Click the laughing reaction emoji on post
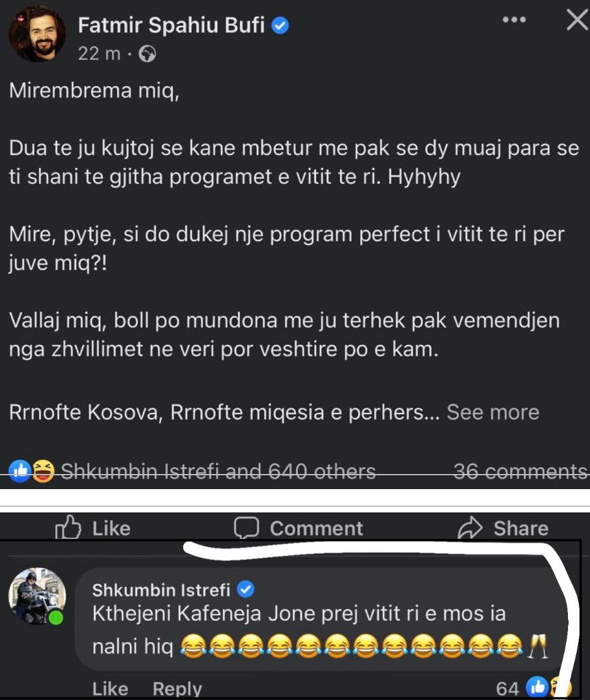 44,471
